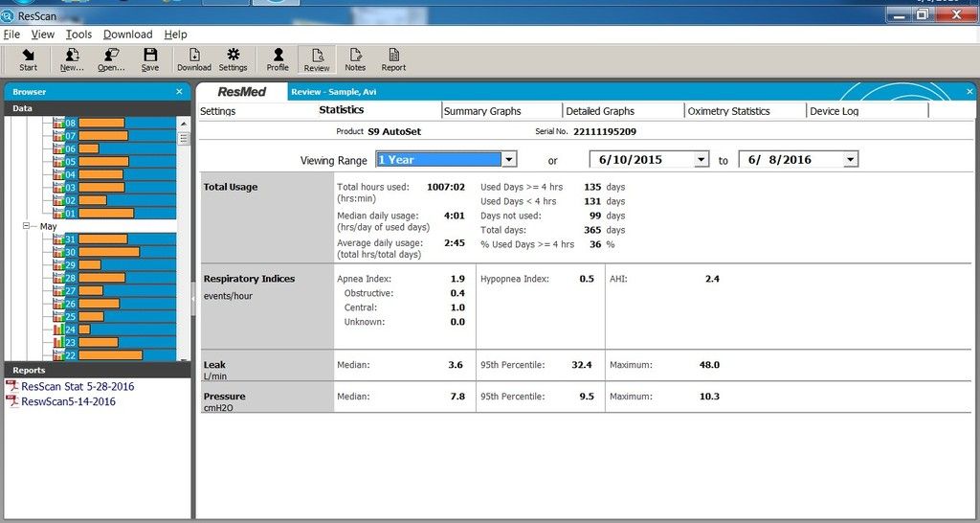Select May 28 in the Data tree
Image resolution: width=980 pixels, height=523 pixels.
click(115, 278)
